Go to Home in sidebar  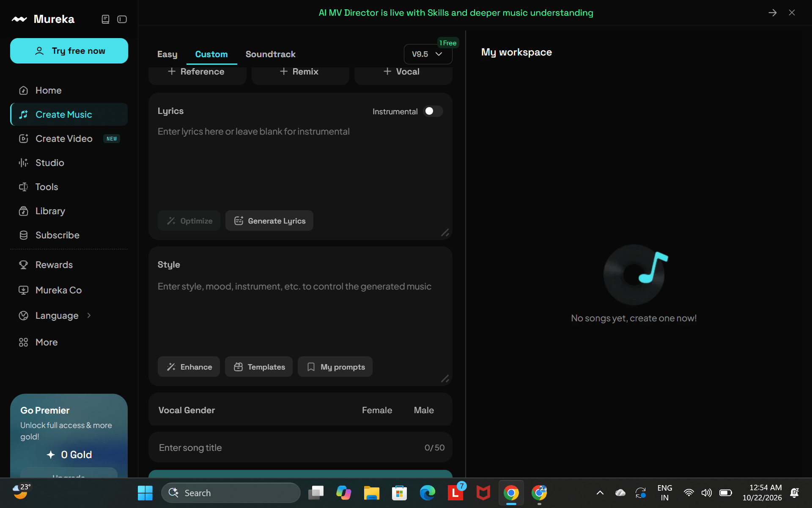69,90
